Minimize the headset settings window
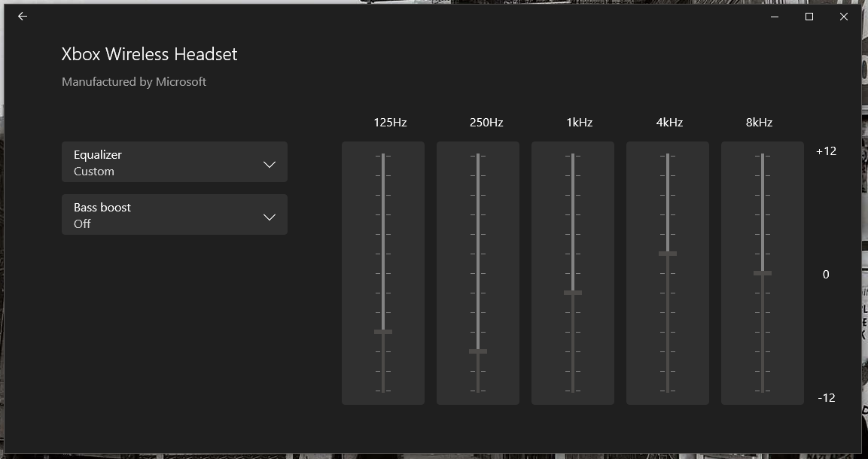868x459 pixels. [x=775, y=17]
